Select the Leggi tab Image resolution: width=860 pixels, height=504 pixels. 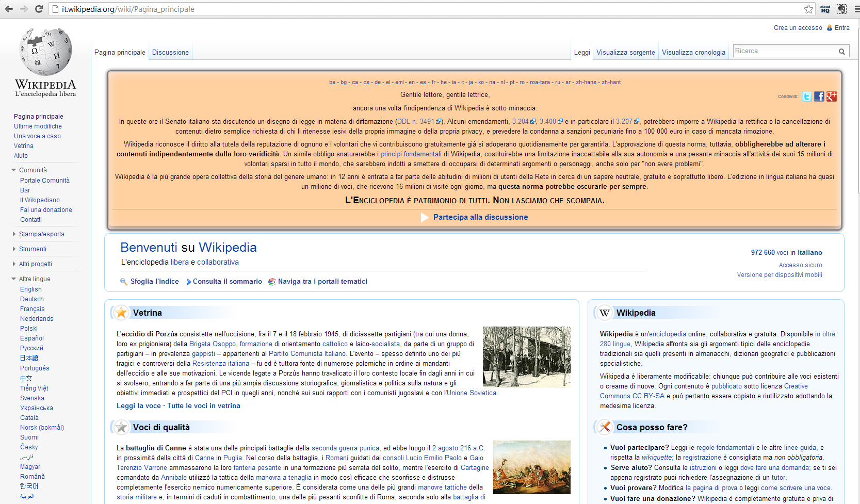[582, 53]
